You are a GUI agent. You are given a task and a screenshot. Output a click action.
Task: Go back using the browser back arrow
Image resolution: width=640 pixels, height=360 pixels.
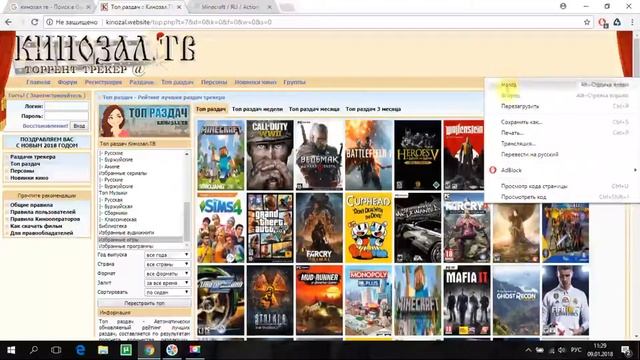pos(9,22)
